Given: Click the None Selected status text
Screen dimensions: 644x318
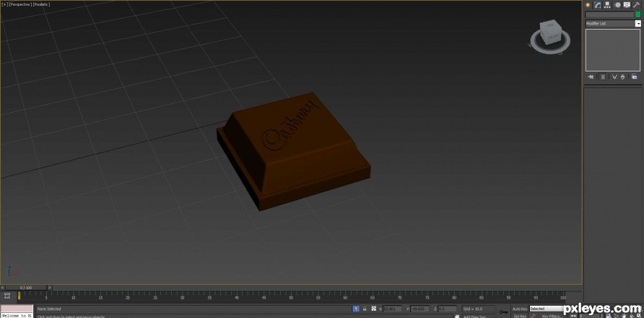Looking at the screenshot, I should (x=49, y=309).
